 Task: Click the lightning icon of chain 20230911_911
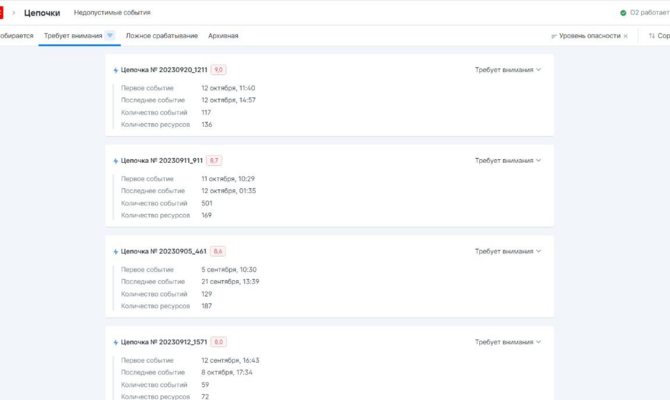click(116, 161)
